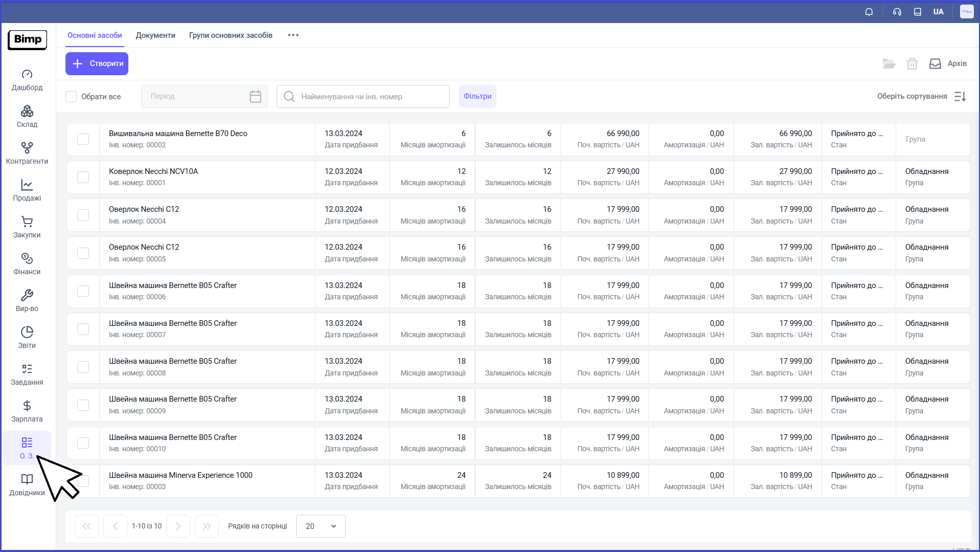Screen dimensions: 980x552
Task: Click initial value 66 990,00 cell
Action: pos(605,139)
